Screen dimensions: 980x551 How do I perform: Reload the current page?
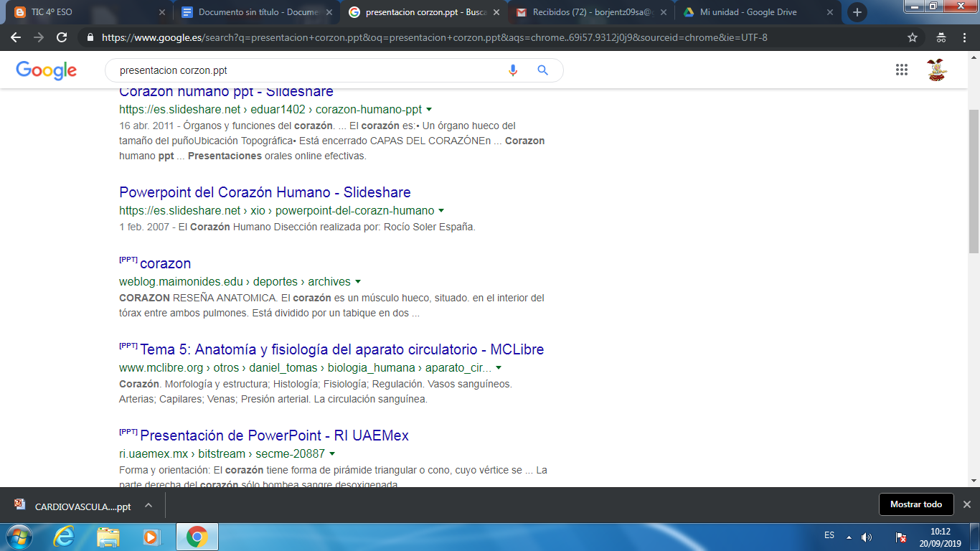62,37
